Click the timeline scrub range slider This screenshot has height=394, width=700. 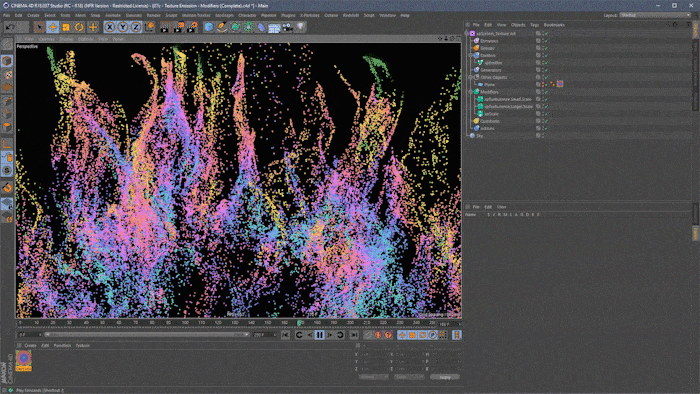click(146, 334)
